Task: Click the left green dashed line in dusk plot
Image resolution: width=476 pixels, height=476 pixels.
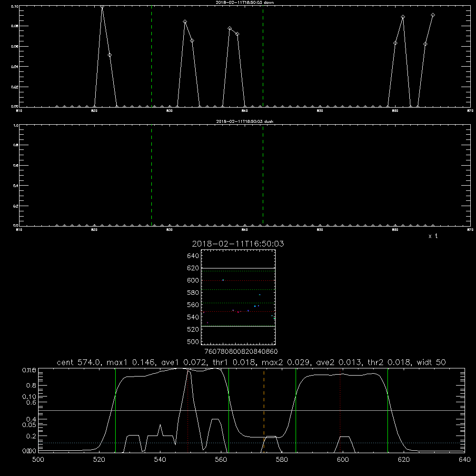Action: 151,175
